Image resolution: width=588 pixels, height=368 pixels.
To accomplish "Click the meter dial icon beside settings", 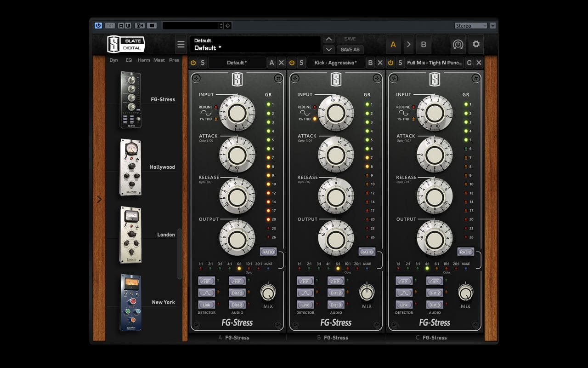I will (458, 44).
